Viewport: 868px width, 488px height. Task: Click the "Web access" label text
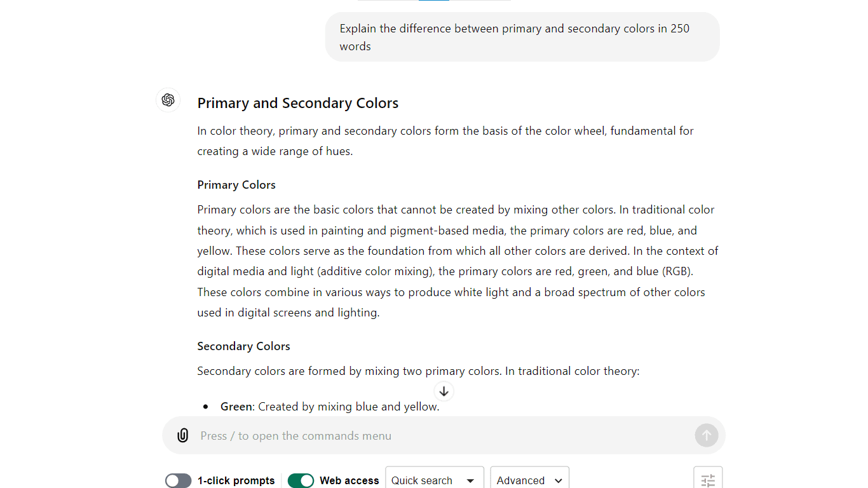[349, 480]
